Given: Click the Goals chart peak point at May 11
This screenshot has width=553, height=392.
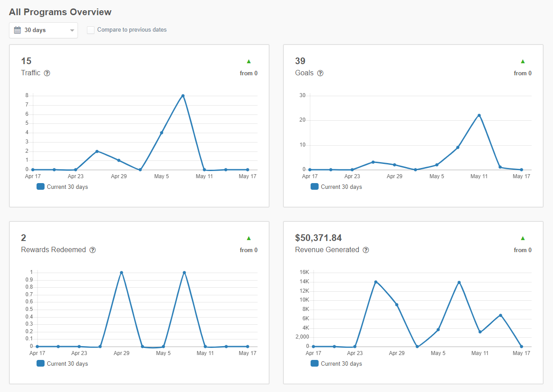Looking at the screenshot, I should coord(479,115).
